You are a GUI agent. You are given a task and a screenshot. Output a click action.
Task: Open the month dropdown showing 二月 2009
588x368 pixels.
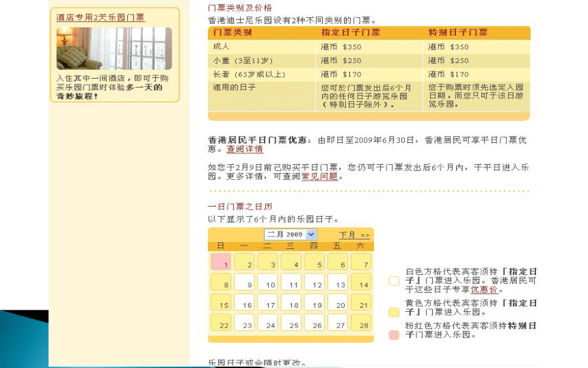coord(291,235)
